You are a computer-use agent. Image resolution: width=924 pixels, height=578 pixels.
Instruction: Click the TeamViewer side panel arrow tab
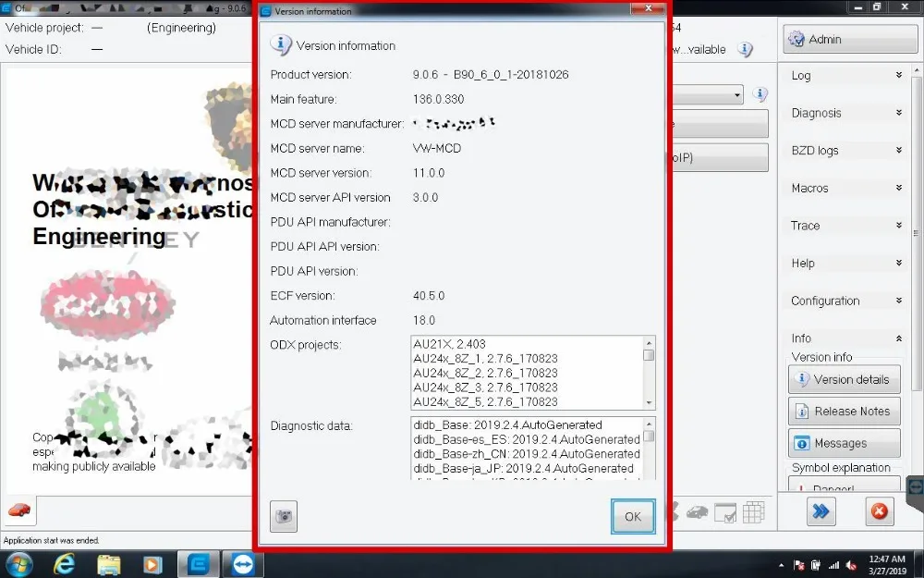(x=915, y=486)
